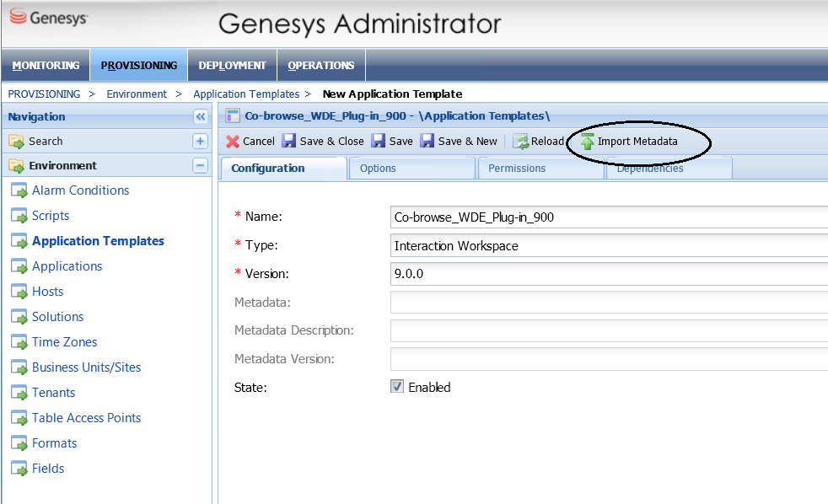
Task: Expand the Search section plus button
Action: tap(200, 142)
